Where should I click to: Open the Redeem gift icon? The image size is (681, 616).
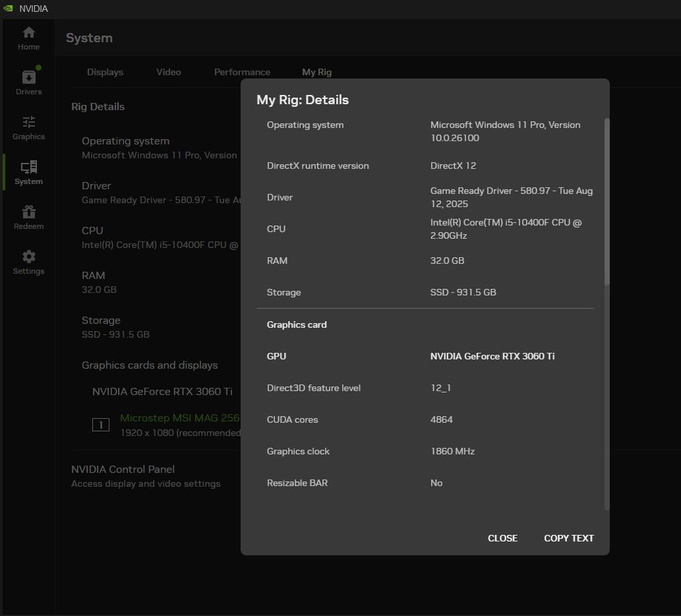pos(28,212)
